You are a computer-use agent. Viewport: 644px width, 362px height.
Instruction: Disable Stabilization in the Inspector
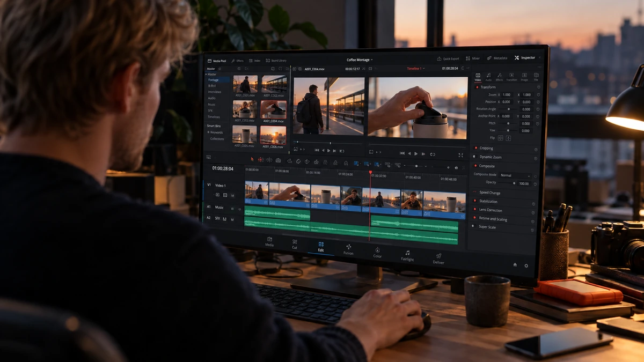tap(474, 201)
